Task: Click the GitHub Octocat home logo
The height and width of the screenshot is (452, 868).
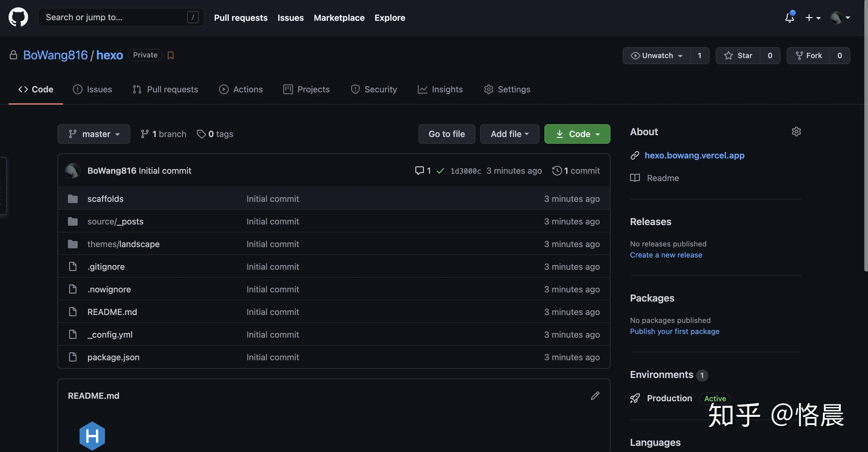Action: tap(18, 17)
